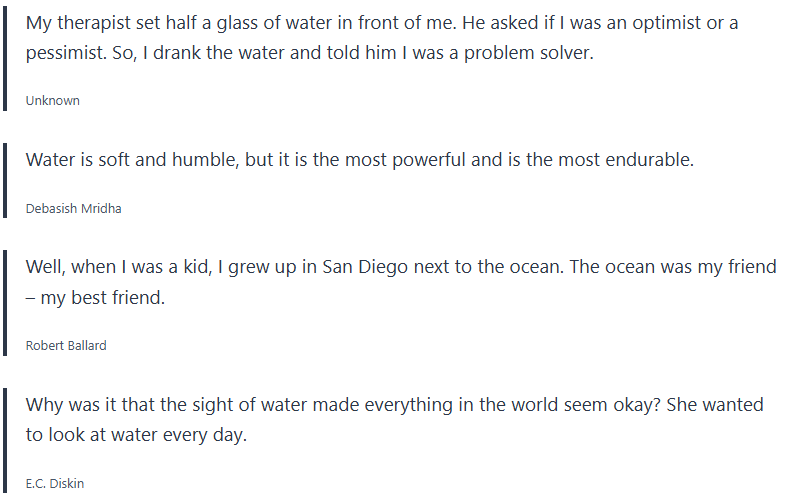Viewport: 807px width, 497px height.
Task: Click the word "endurable" in the second quote
Action: (x=649, y=160)
